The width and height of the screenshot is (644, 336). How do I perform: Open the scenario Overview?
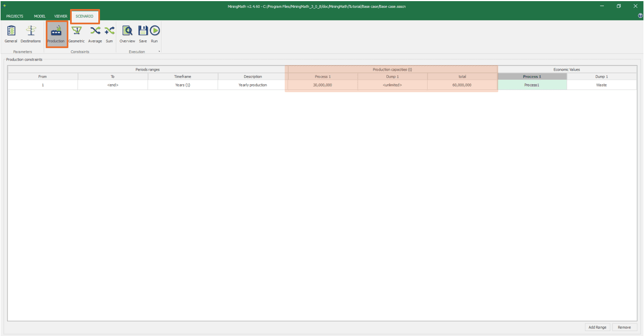[127, 34]
